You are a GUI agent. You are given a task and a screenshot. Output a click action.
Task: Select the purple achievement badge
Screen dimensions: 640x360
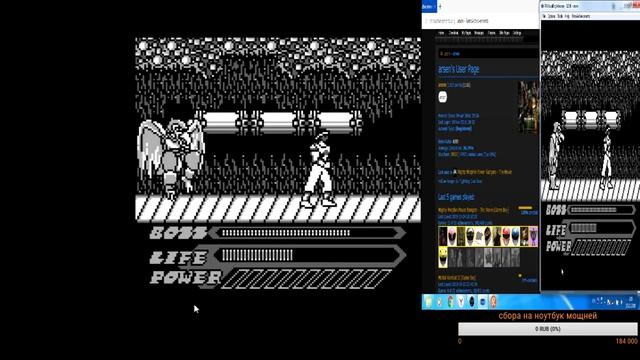(x=533, y=237)
